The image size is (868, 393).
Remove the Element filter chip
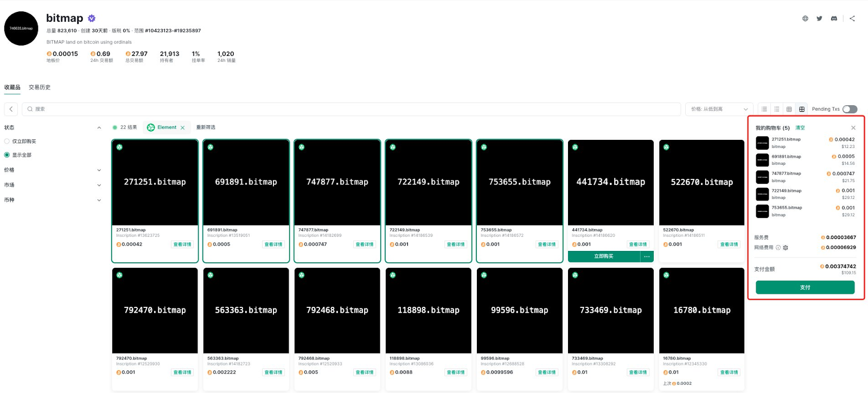183,128
